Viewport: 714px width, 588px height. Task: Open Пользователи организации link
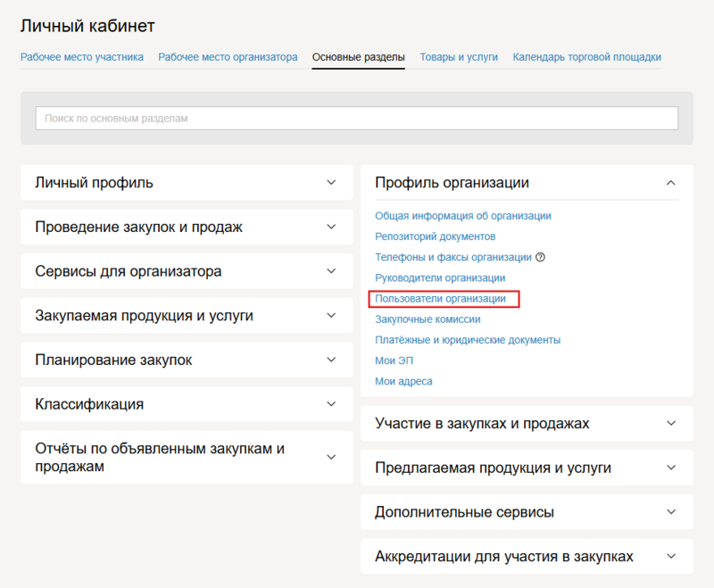pyautogui.click(x=440, y=299)
